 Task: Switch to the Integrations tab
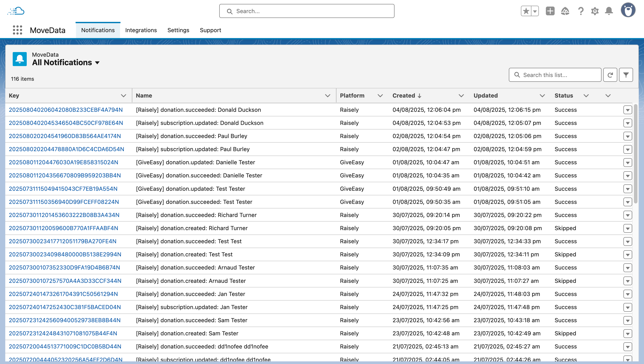tap(141, 30)
